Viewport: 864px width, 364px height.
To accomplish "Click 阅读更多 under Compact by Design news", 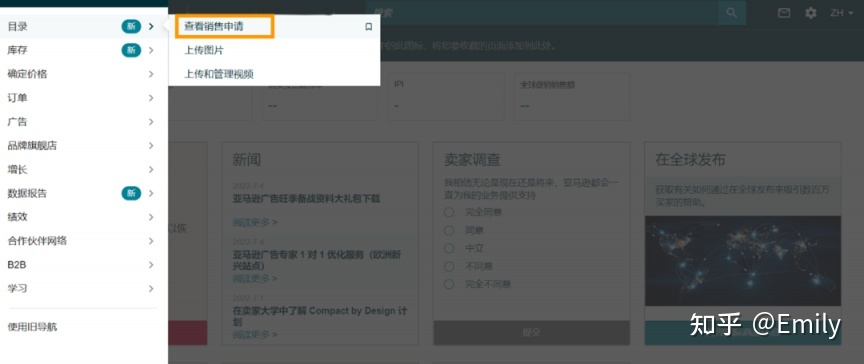I will click(255, 334).
